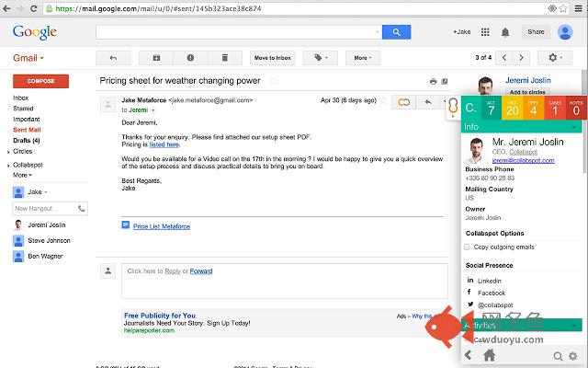Expand the Collabspot label
The width and height of the screenshot is (588, 368).
(x=8, y=166)
